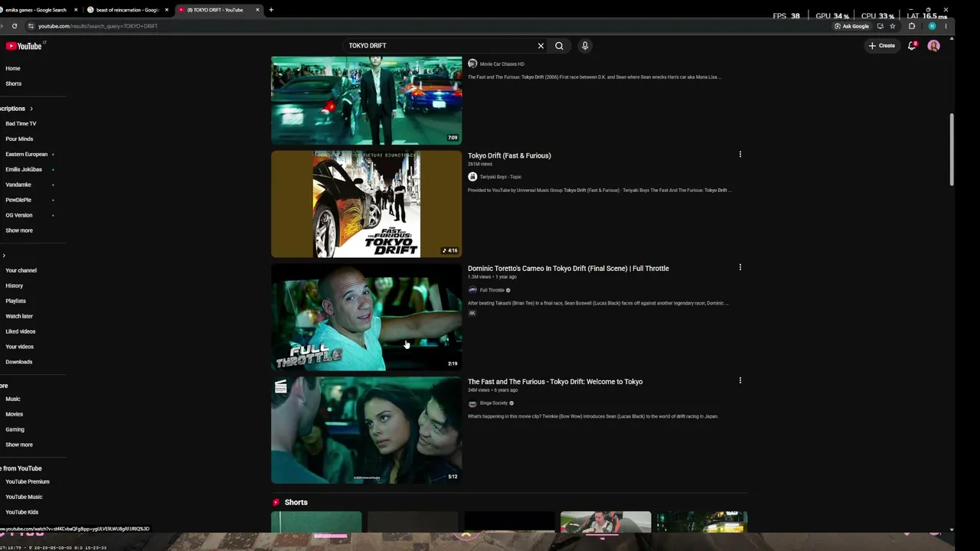
Task: Open the Bad Time TV subscription
Action: coord(21,123)
